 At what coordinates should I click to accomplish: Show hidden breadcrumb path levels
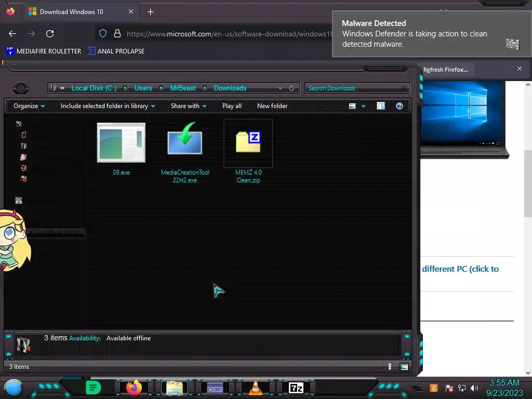[62, 88]
